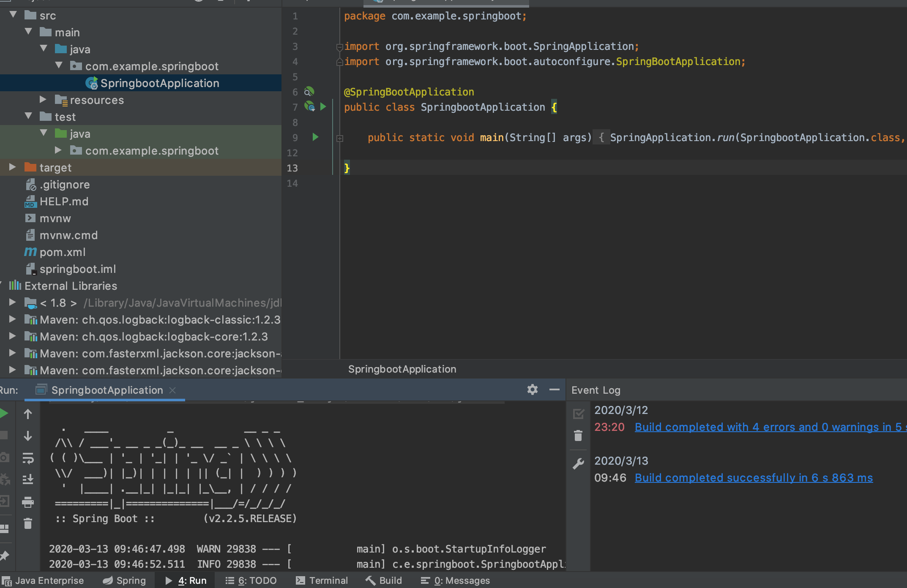Expand the target folder

point(13,167)
